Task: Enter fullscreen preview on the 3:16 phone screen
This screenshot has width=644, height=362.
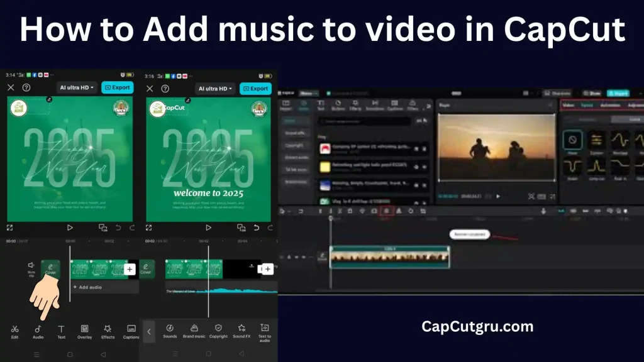Action: coord(148,228)
